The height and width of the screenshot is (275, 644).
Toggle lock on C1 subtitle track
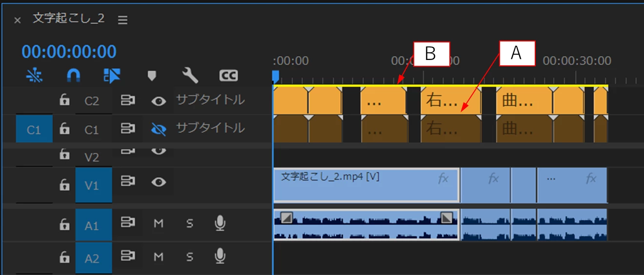64,129
